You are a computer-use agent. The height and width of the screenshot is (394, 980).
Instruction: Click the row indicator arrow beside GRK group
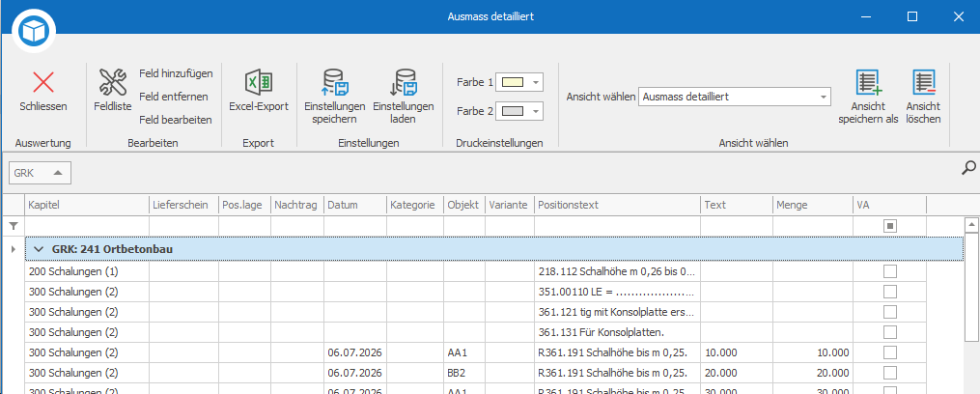click(14, 249)
